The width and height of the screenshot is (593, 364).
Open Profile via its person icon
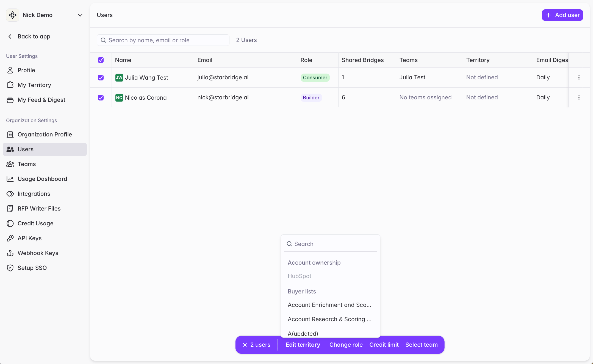pyautogui.click(x=10, y=70)
